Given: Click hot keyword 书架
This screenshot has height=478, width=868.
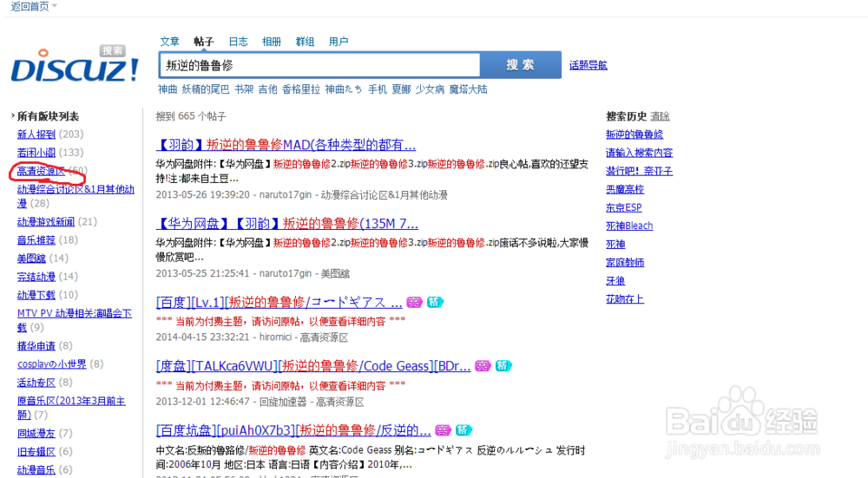Looking at the screenshot, I should tap(244, 89).
